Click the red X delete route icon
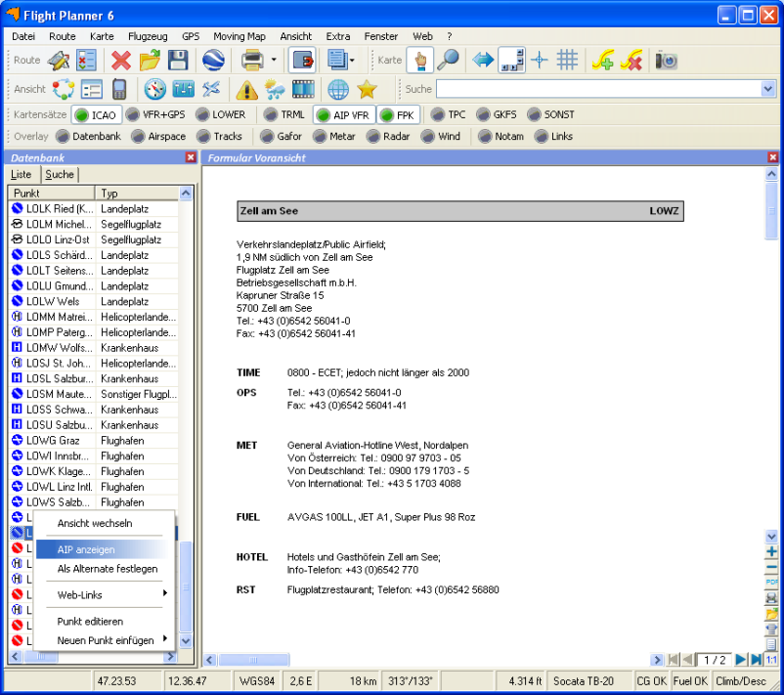The height and width of the screenshot is (695, 784). point(121,61)
